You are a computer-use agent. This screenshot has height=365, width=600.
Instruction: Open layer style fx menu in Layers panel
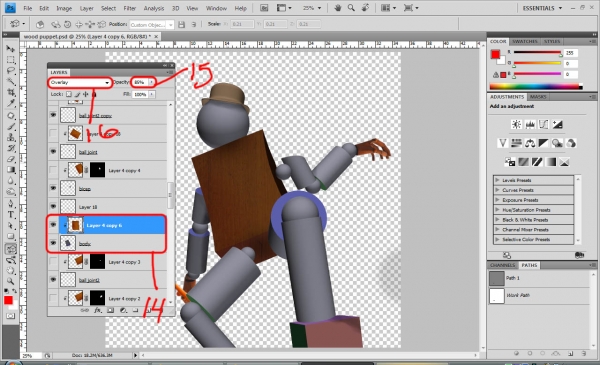tap(98, 310)
